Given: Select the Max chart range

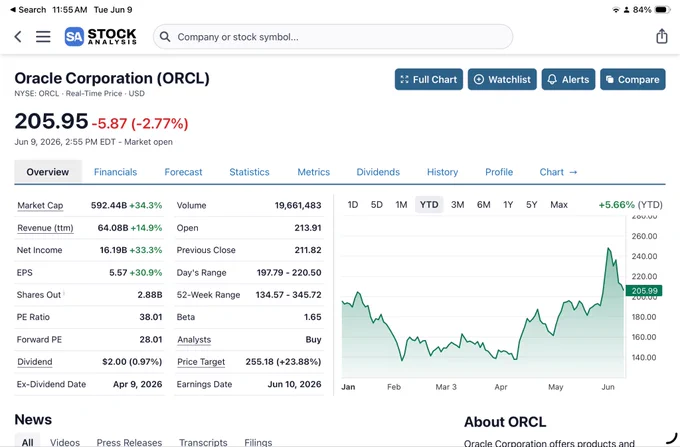Looking at the screenshot, I should [x=559, y=205].
